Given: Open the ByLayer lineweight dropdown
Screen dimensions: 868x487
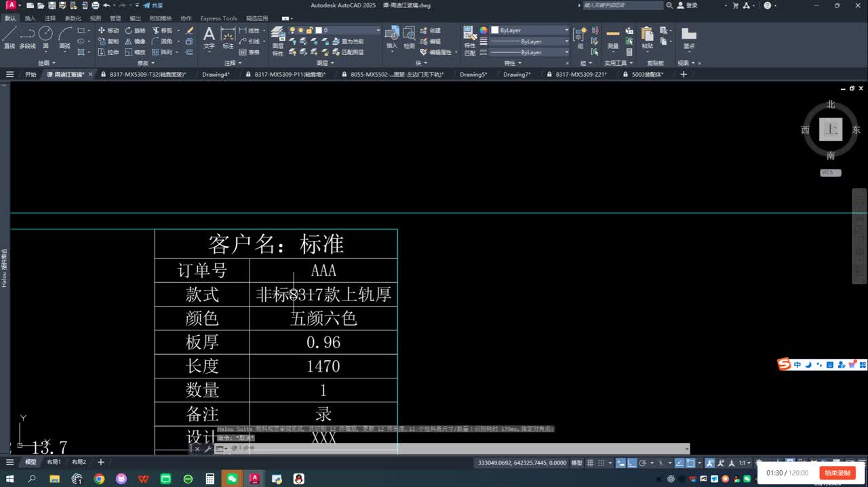Looking at the screenshot, I should coord(530,41).
